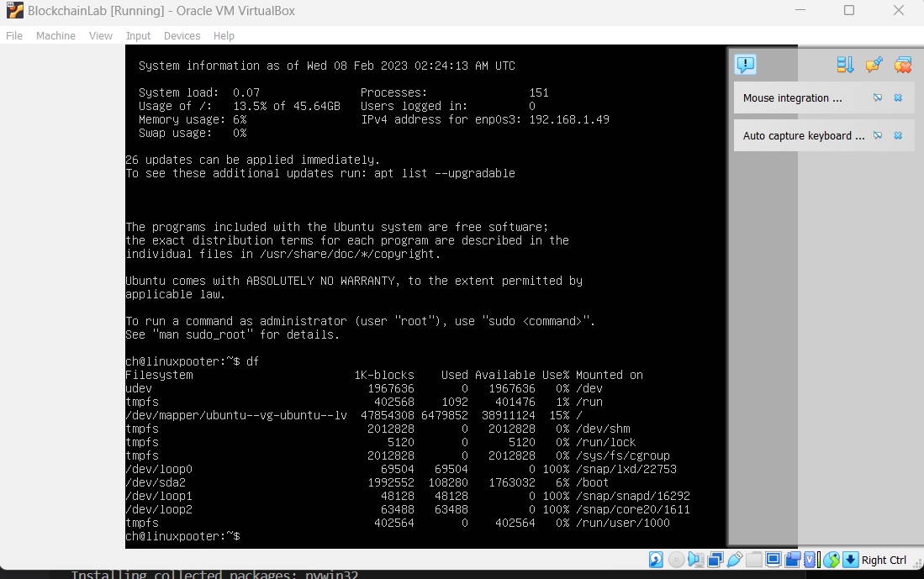Image resolution: width=924 pixels, height=579 pixels.
Task: Click the USB devices status icon
Action: (x=735, y=560)
